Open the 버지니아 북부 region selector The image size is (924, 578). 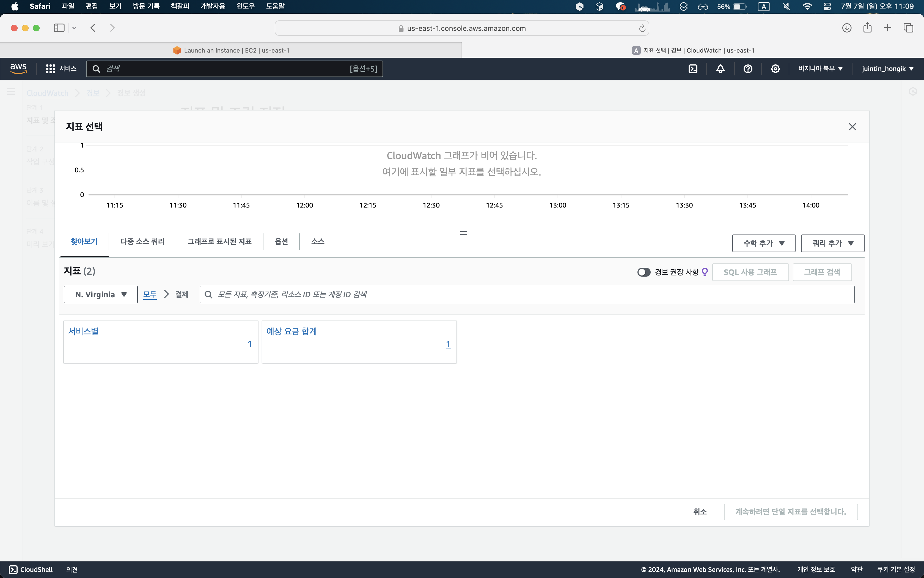pyautogui.click(x=820, y=69)
